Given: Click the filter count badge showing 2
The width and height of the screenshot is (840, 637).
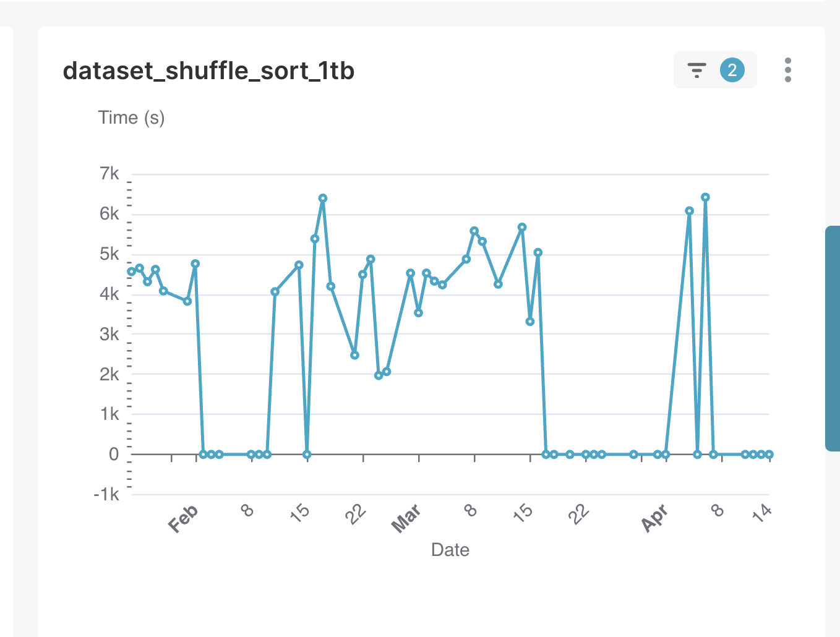Looking at the screenshot, I should click(x=732, y=70).
